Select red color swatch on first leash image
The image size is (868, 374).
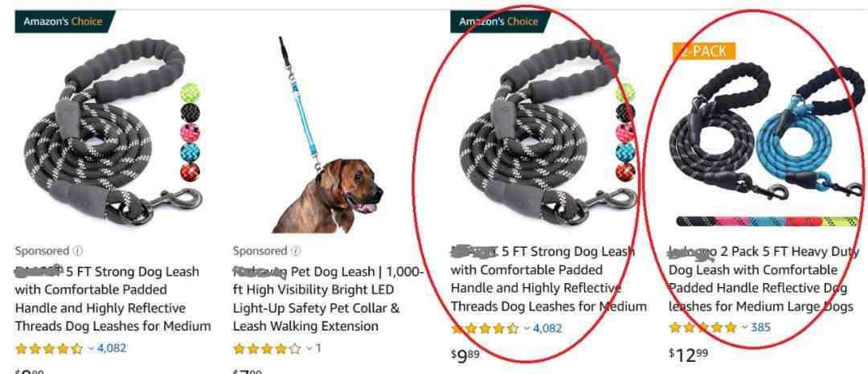click(x=190, y=172)
